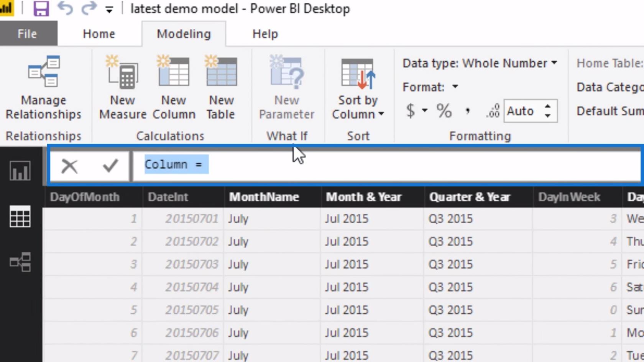
Task: Switch to Relationships model view
Action: tap(20, 262)
